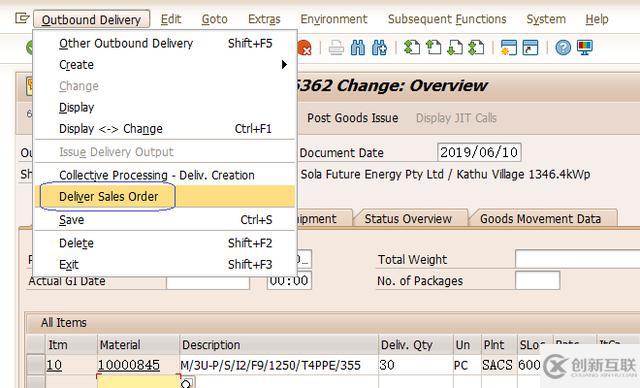Screen dimensions: 640x388
Task: Select the Deliver Sales Order menu entry
Action: coord(165,196)
